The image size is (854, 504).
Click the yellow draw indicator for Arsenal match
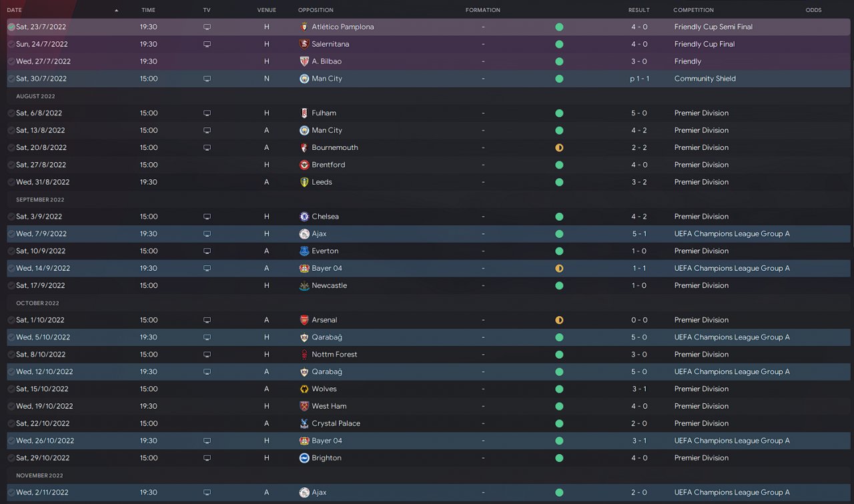coord(559,320)
